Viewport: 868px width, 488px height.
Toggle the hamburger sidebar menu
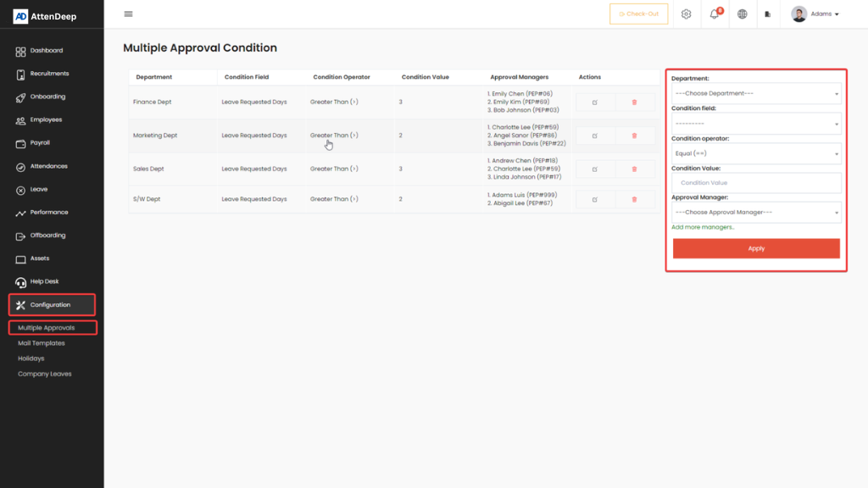[x=128, y=14]
